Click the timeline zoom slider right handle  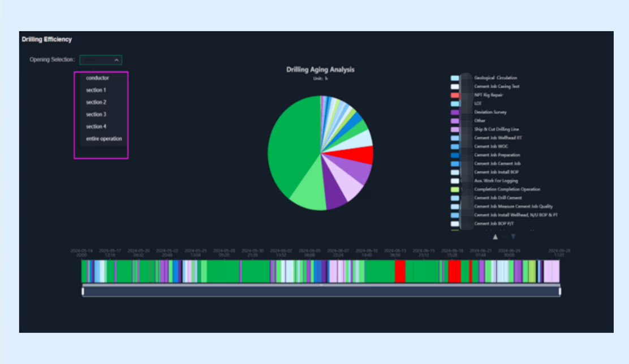[560, 291]
